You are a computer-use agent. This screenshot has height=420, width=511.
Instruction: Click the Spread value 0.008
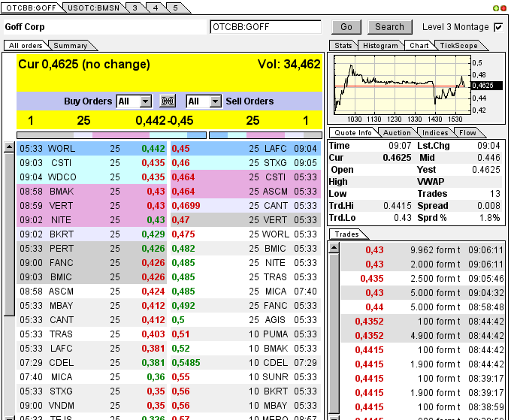tap(488, 206)
